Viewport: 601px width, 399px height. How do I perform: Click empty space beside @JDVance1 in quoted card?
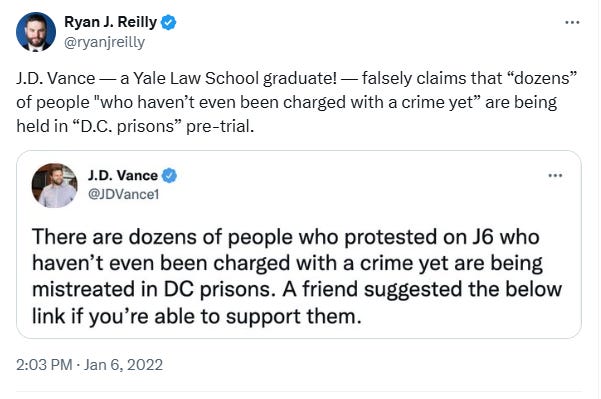click(345, 194)
